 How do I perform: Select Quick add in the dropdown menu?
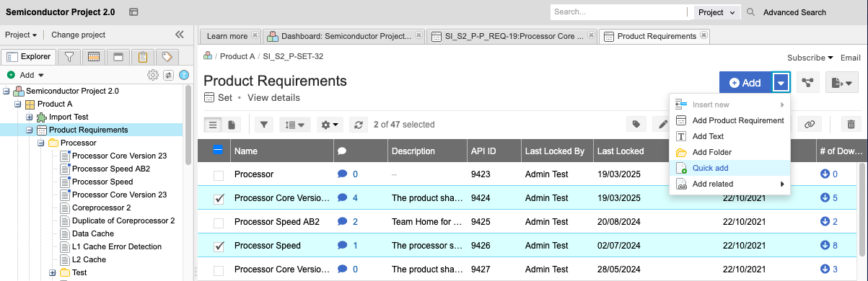[x=729, y=168]
